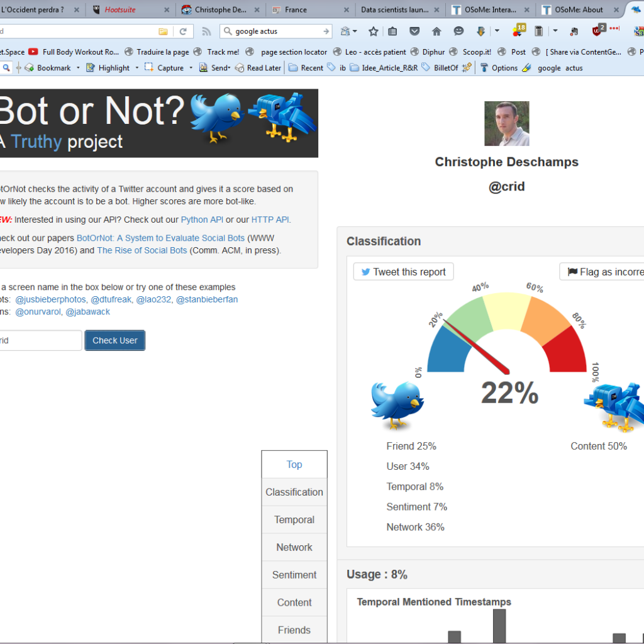Jump to Sentiment in side navigation
Viewport: 644px width, 644px height.
[x=294, y=575]
